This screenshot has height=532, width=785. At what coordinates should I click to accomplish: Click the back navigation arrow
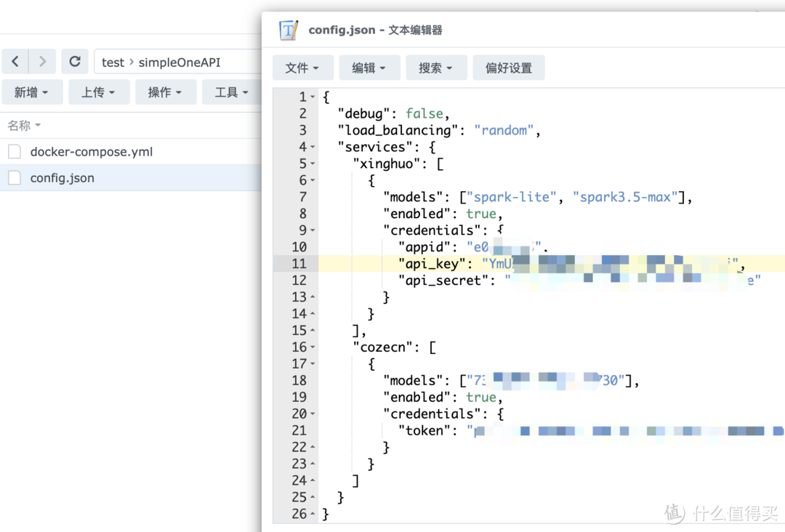pyautogui.click(x=16, y=62)
